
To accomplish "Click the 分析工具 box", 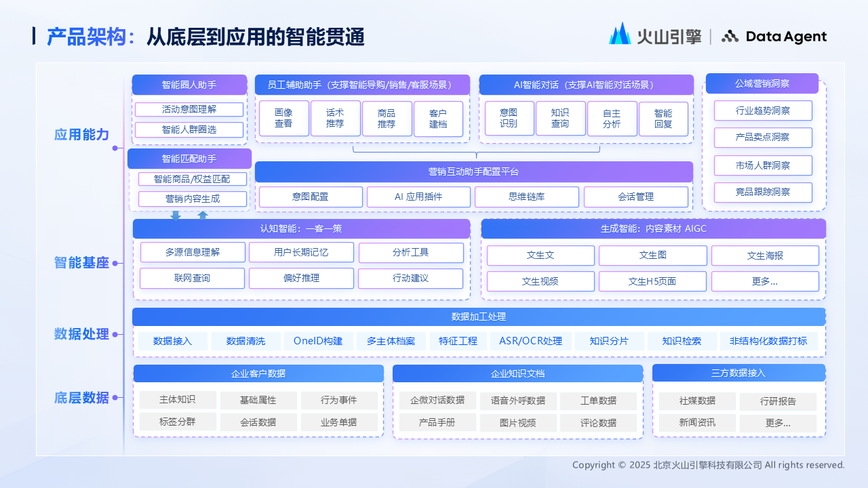I will click(x=411, y=253).
